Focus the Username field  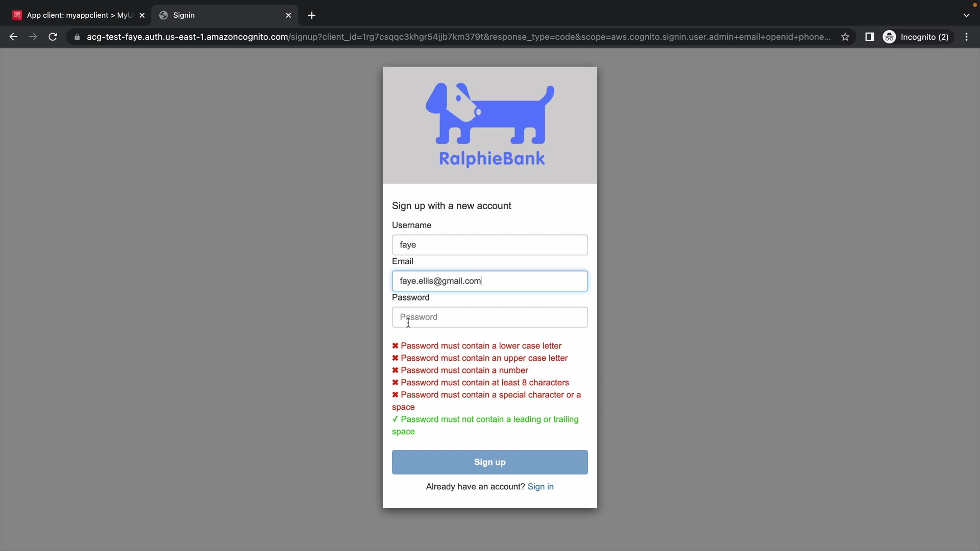[489, 245]
